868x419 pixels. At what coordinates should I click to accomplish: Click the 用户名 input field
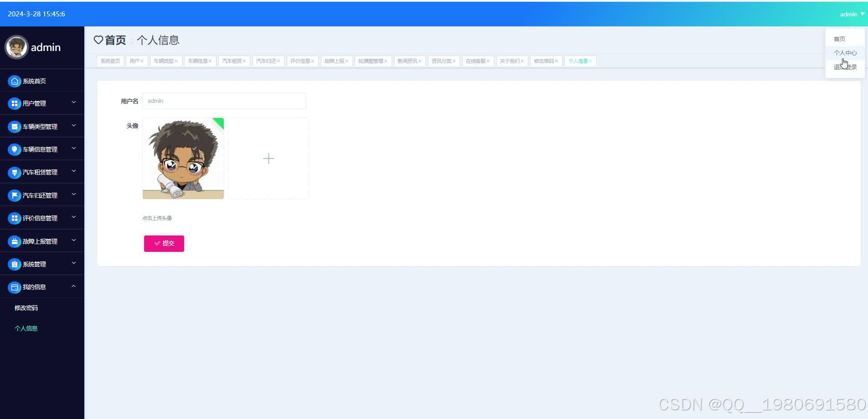click(x=224, y=101)
